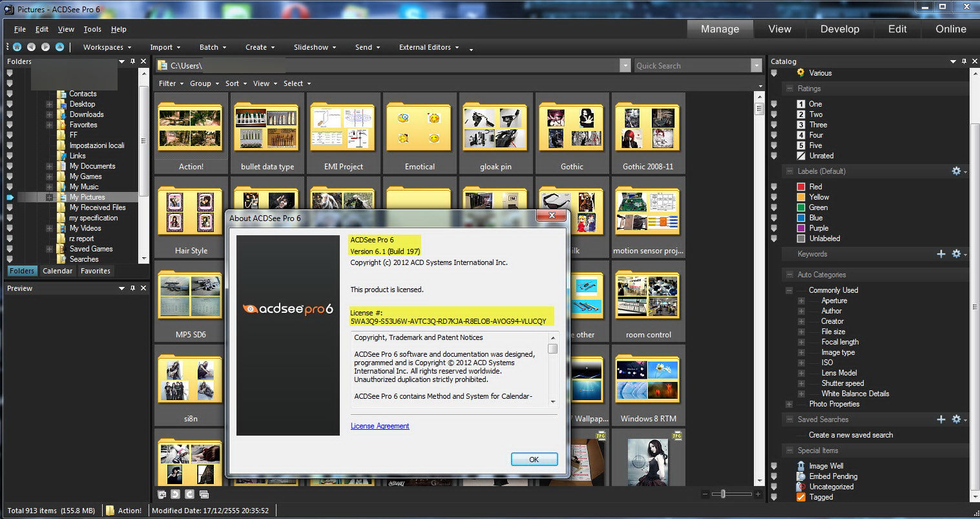Select the Gothic 2008-11 folder thumbnail
The height and width of the screenshot is (519, 980).
648,133
